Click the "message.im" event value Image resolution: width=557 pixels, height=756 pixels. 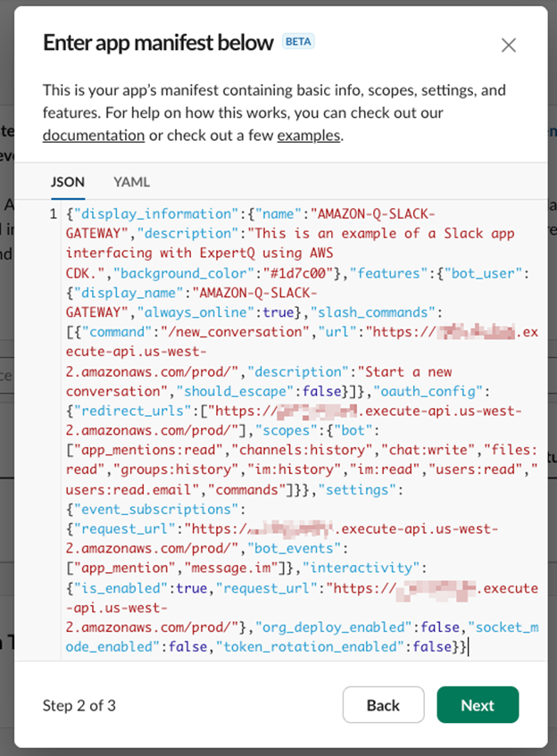pos(231,568)
